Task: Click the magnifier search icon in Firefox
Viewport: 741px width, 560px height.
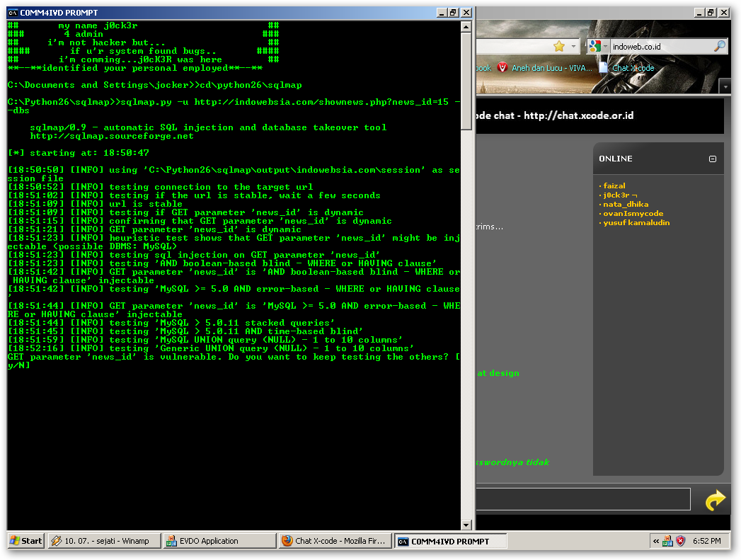Action: tap(719, 46)
